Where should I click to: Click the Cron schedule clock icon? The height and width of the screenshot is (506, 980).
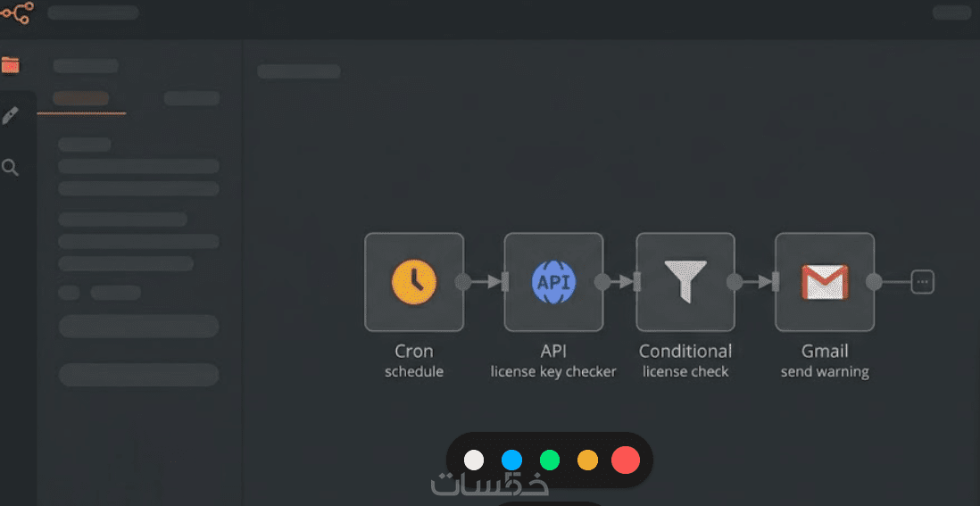pyautogui.click(x=414, y=282)
